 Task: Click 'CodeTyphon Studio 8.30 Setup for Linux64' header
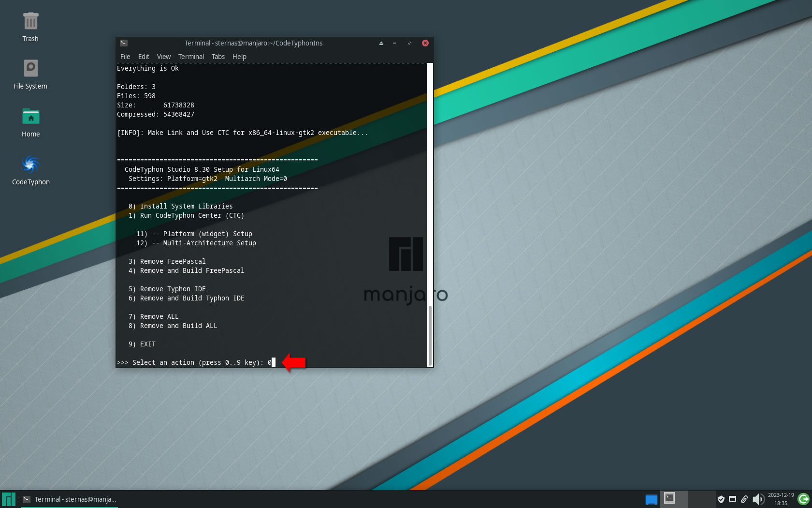click(202, 169)
